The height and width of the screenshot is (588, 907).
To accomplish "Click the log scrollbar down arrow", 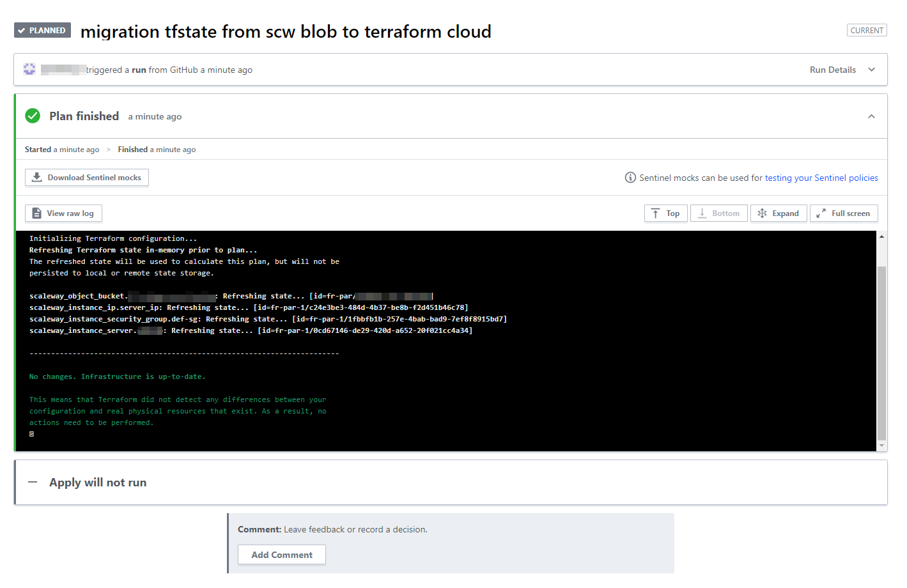I will tap(881, 445).
